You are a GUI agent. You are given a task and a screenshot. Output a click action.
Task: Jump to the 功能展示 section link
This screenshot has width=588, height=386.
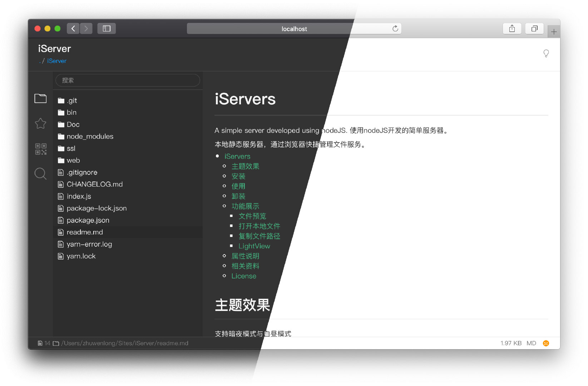(245, 206)
